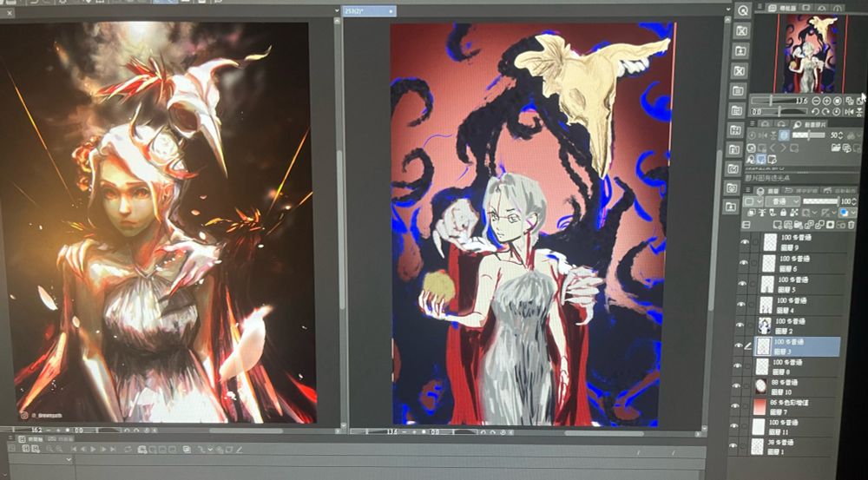Hide layer 圖層 8
Image resolution: width=868 pixels, height=480 pixels.
[737, 366]
